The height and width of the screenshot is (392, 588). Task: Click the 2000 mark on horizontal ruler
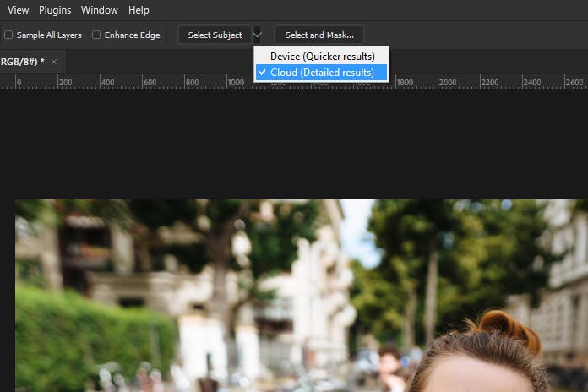[448, 82]
